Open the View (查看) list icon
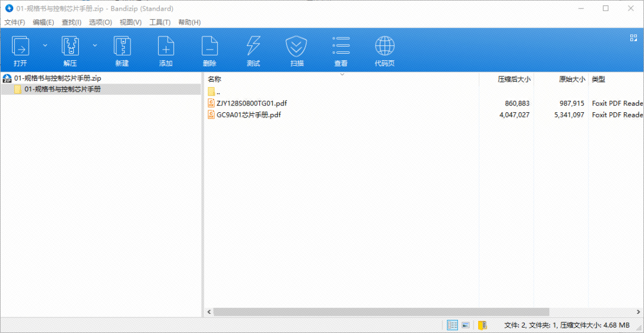The height and width of the screenshot is (333, 644). point(340,47)
